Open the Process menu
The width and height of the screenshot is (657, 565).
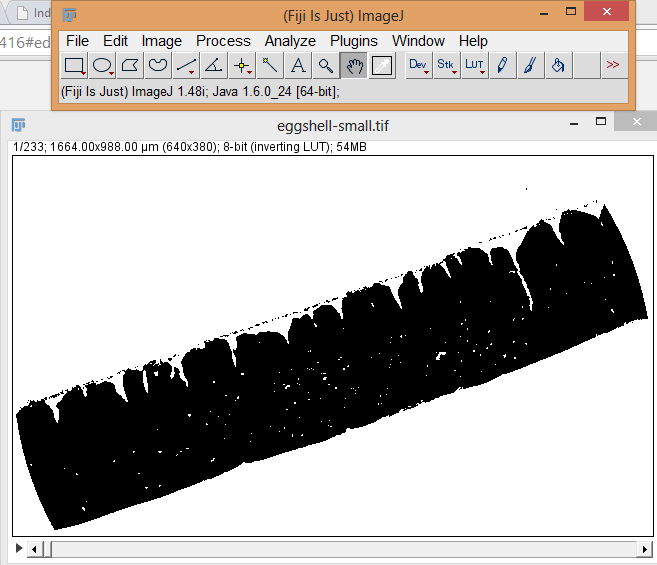click(223, 41)
